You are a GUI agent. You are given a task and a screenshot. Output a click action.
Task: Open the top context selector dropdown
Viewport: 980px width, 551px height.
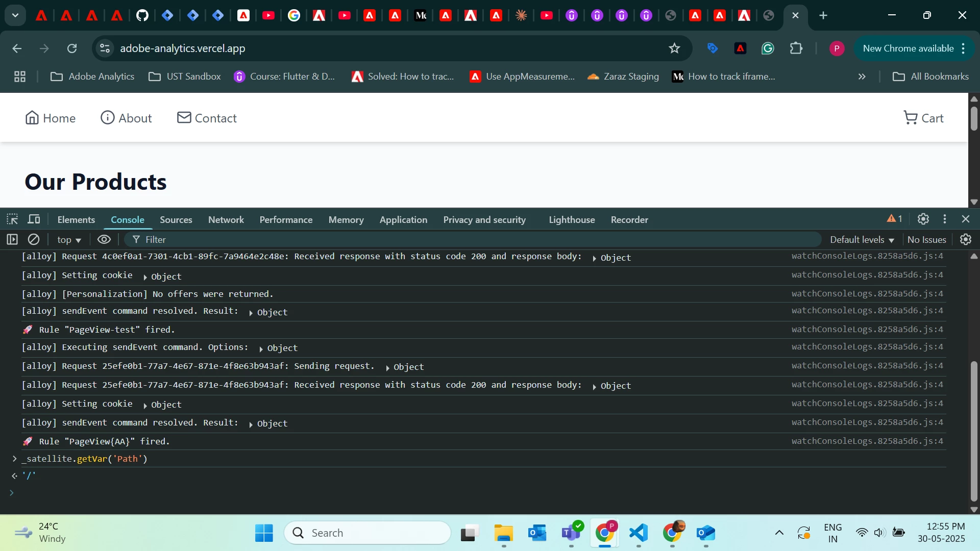[x=69, y=240]
